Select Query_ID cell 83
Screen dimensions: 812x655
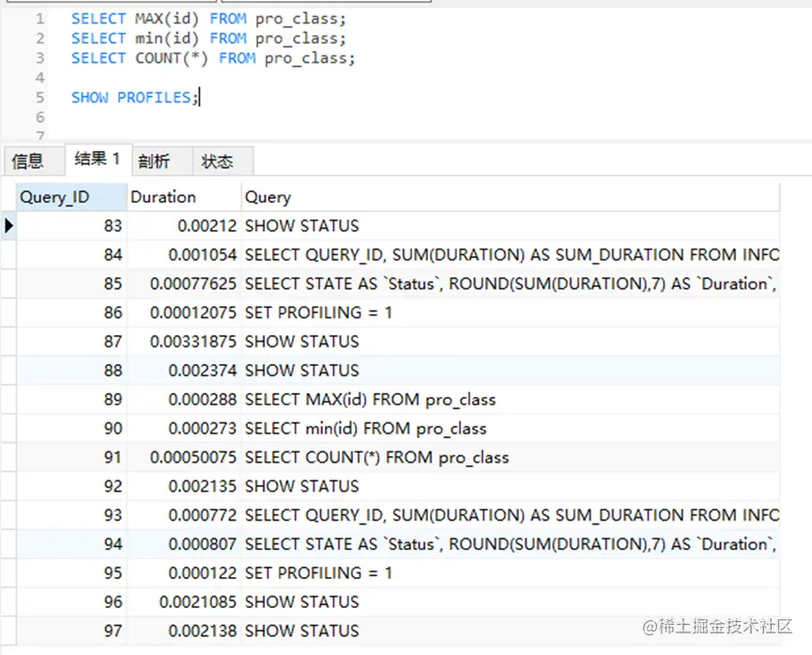(x=71, y=226)
